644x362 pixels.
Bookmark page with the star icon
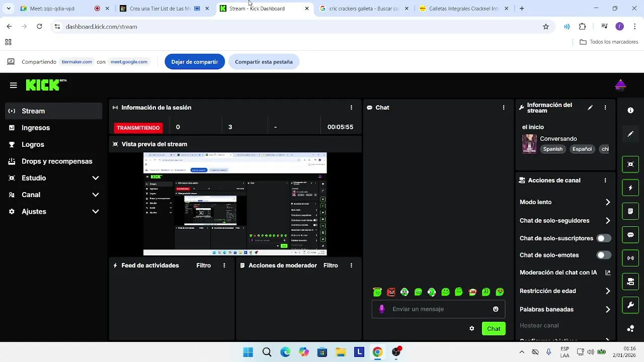[x=546, y=27]
